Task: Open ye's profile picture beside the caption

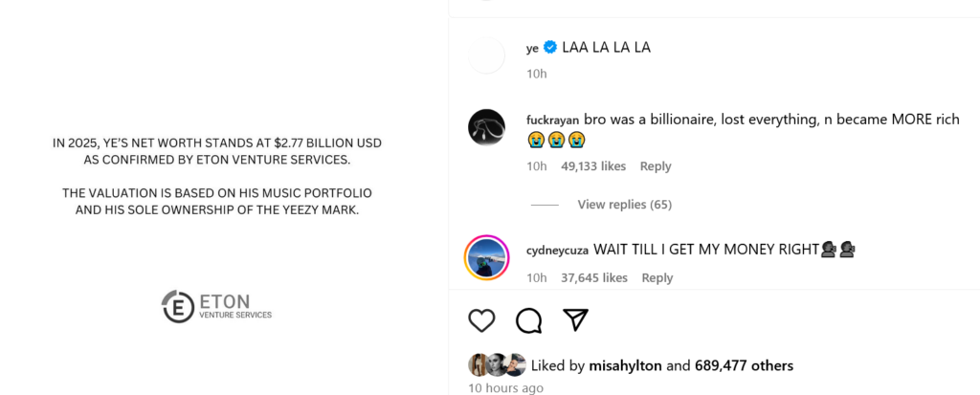Action: [486, 56]
